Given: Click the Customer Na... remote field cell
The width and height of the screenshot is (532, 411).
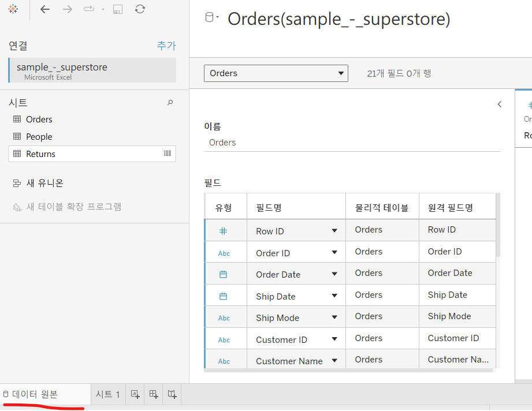Looking at the screenshot, I should pos(457,360).
